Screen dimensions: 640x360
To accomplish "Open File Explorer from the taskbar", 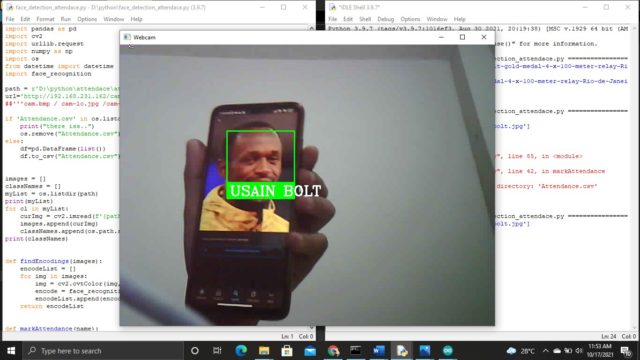I will coord(264,351).
